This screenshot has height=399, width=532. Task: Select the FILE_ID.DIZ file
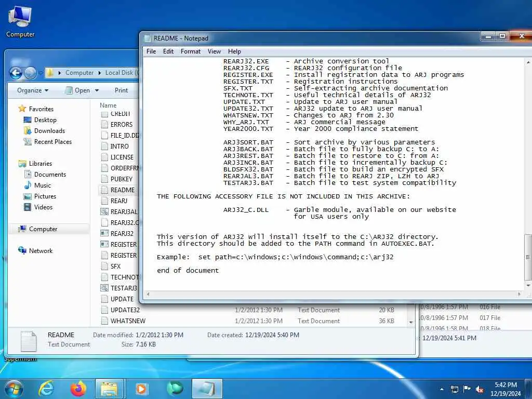(x=120, y=136)
